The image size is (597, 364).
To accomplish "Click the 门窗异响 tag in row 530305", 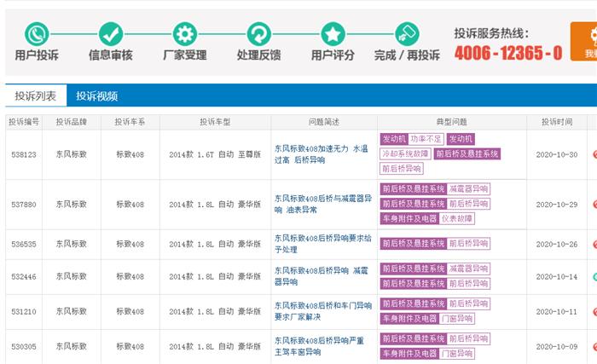I will [x=456, y=354].
